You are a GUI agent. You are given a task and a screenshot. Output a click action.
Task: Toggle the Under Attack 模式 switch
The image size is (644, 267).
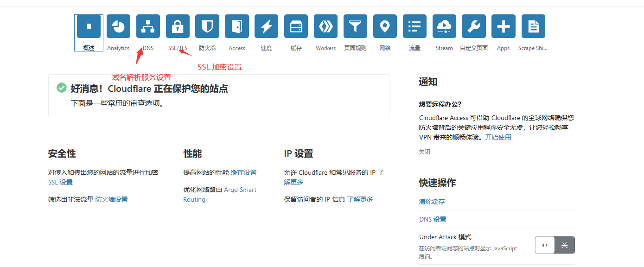[x=555, y=245]
